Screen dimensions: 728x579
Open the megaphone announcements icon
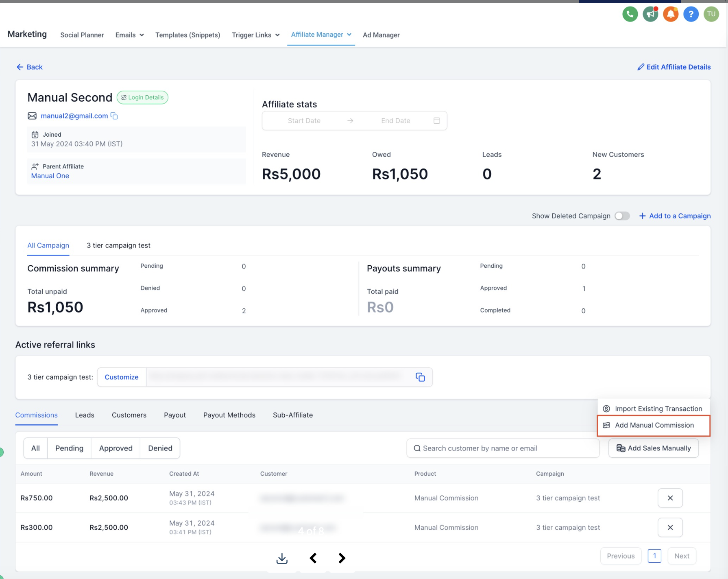(x=650, y=14)
